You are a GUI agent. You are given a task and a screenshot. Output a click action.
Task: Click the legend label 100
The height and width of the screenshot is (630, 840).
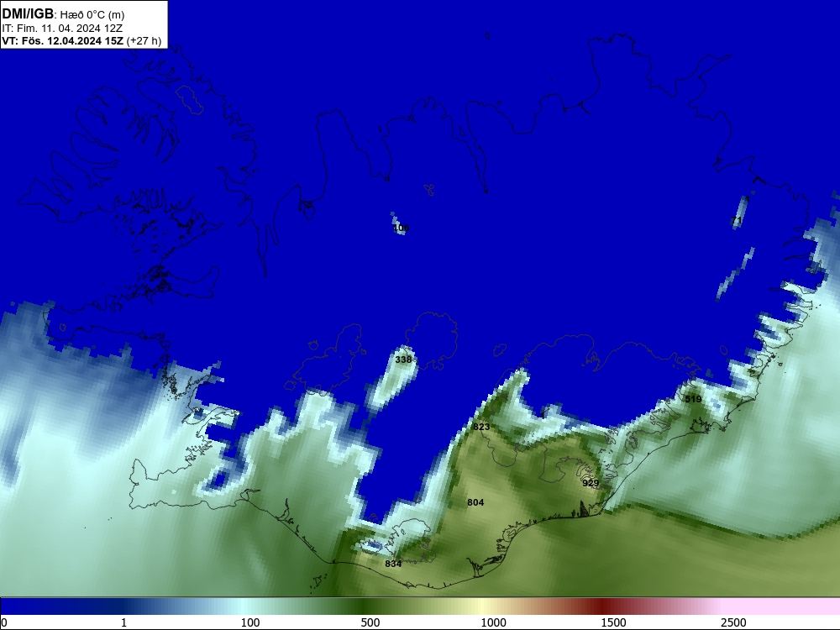250,622
